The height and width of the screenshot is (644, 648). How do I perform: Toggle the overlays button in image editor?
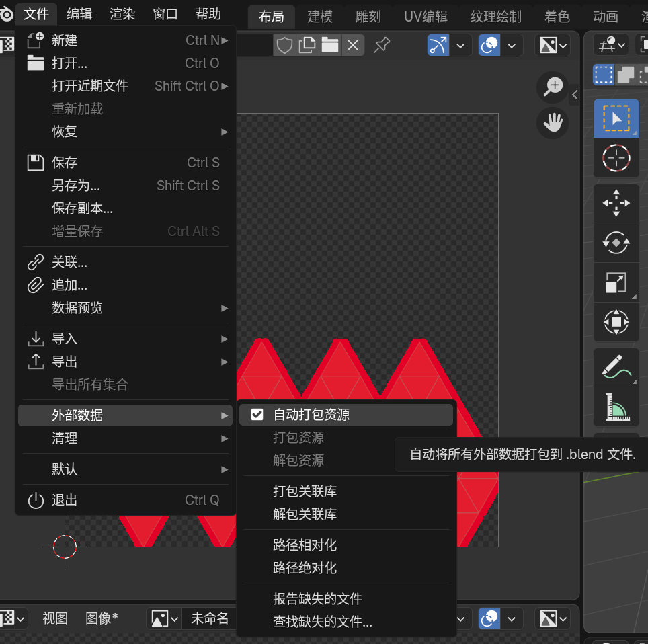(489, 45)
